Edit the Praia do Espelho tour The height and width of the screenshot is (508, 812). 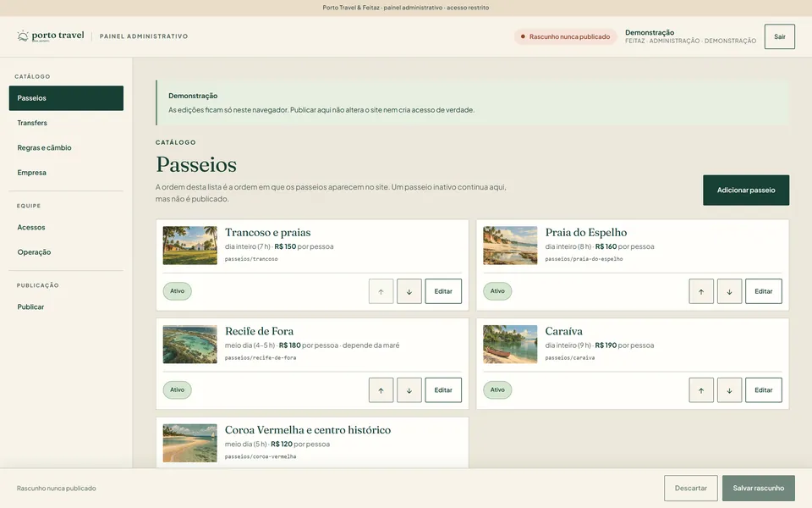(x=763, y=291)
